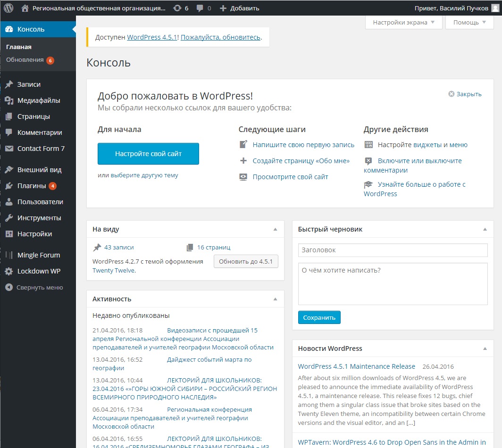Click the graduation cap icon by Узнайте больше
The image size is (502, 448).
pos(368,184)
